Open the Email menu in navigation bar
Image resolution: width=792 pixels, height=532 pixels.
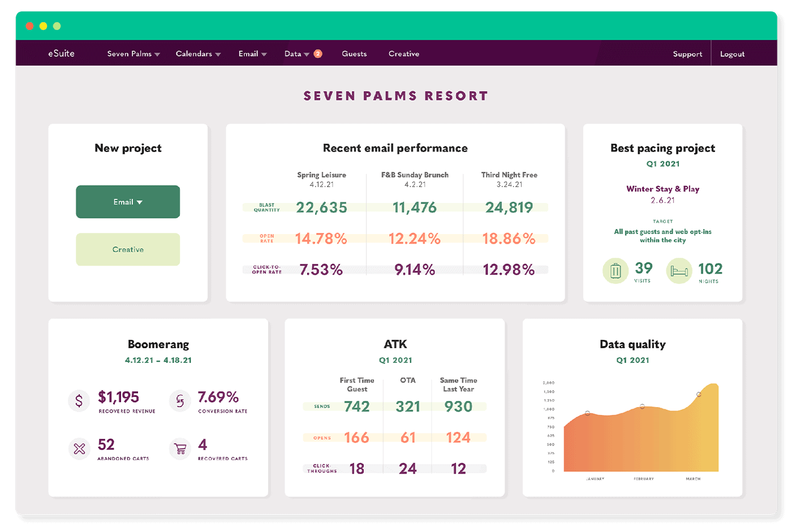click(248, 54)
